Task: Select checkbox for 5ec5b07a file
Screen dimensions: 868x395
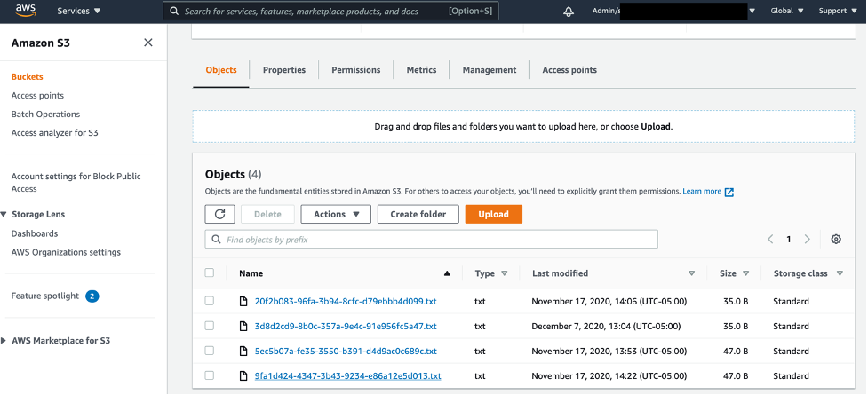Action: (210, 351)
